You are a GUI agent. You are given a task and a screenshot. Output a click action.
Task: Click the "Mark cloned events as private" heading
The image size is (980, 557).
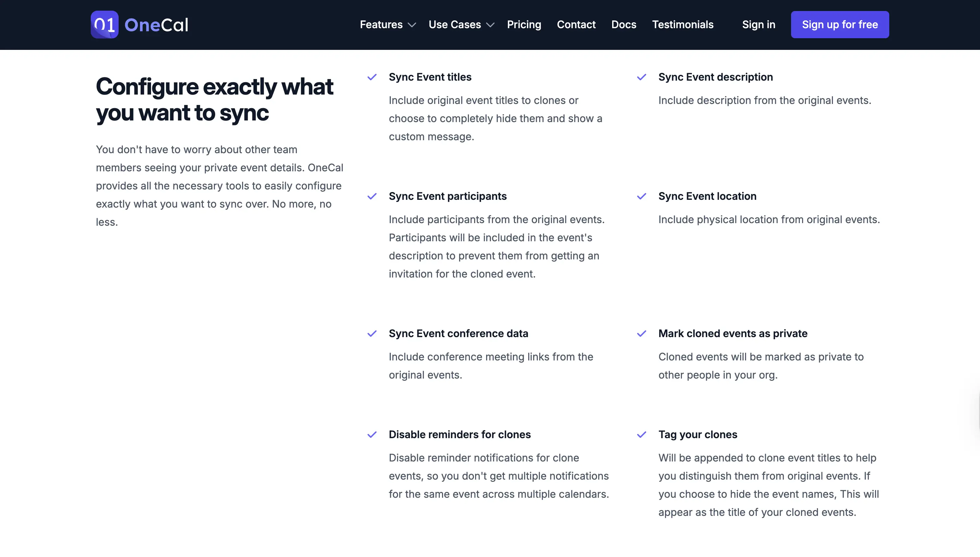(733, 334)
